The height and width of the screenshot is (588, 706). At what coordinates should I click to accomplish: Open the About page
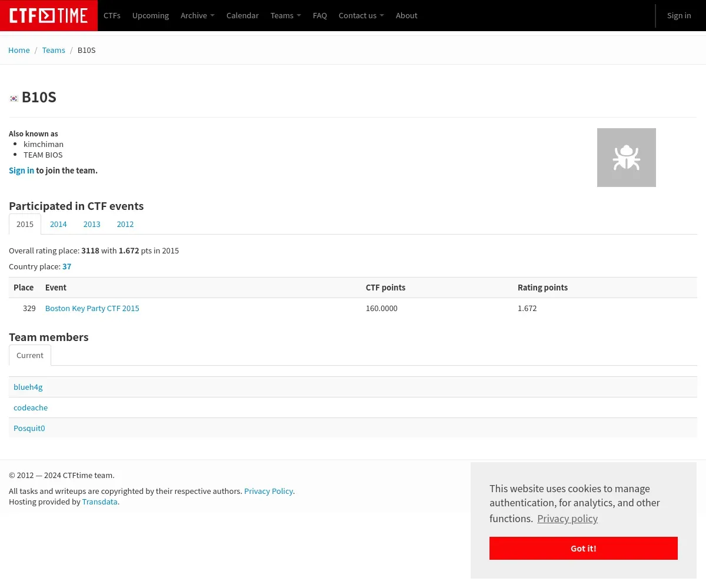[407, 15]
